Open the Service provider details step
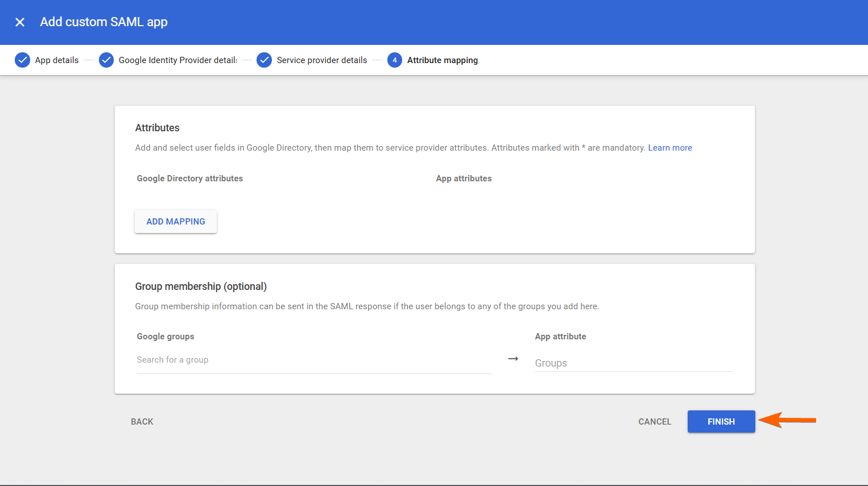 322,60
